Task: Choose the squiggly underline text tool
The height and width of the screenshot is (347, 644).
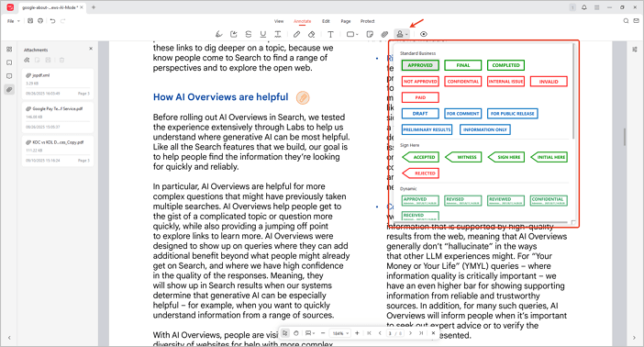Action: coord(278,35)
